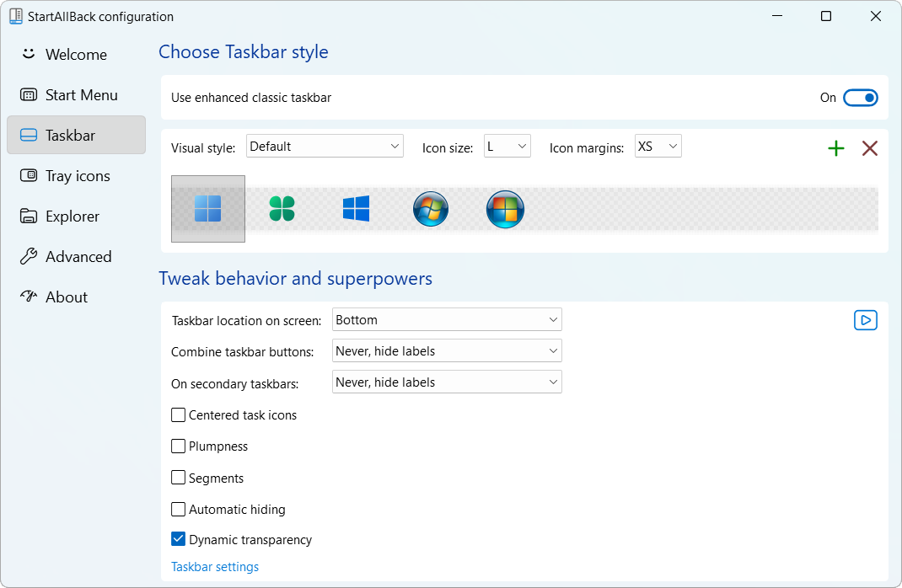
Task: Click the Tweak behavior and superpowers heading
Action: [295, 278]
